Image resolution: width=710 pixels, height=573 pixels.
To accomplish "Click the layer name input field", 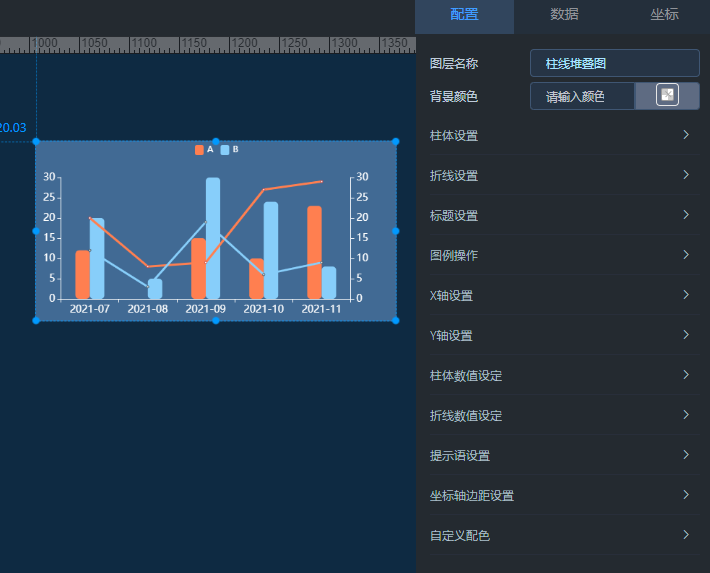I will point(614,63).
